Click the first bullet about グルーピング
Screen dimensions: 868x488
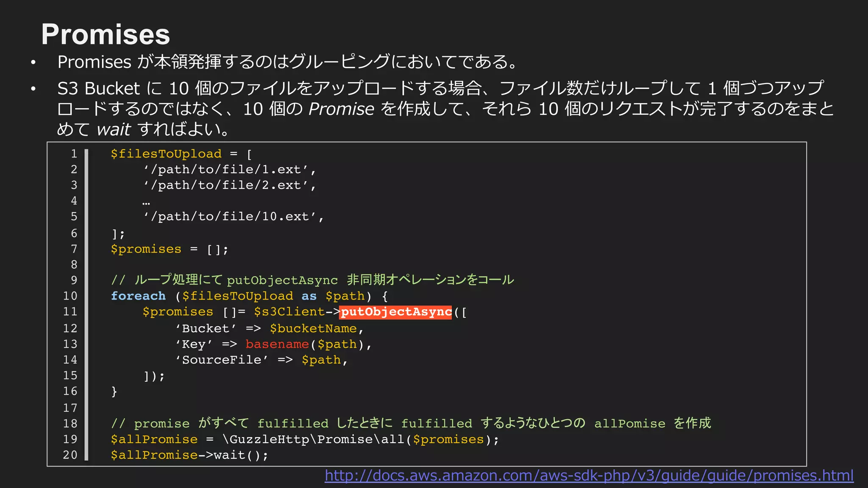pyautogui.click(x=288, y=62)
